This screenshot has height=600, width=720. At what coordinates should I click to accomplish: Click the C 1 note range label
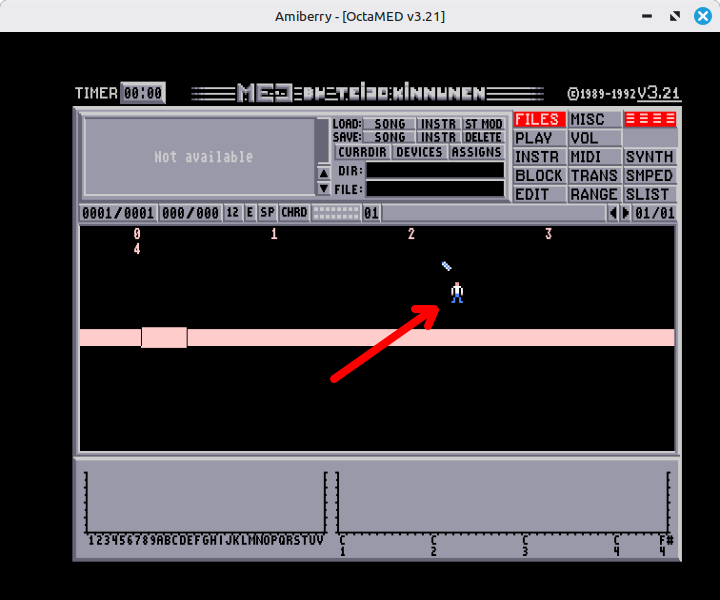click(343, 546)
